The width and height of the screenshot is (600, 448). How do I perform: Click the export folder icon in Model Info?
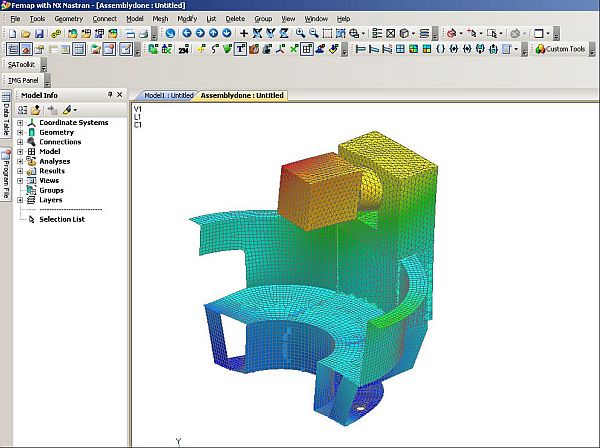tap(36, 110)
